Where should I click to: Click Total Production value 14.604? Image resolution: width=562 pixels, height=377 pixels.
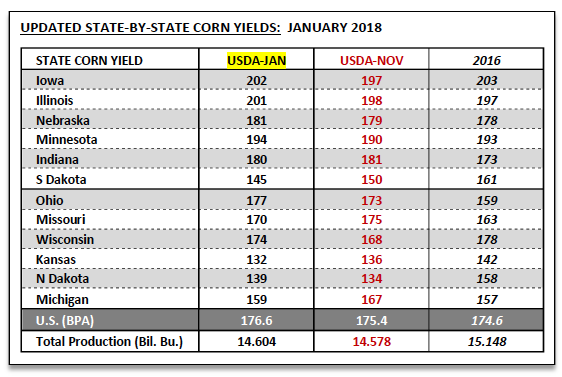pos(257,341)
